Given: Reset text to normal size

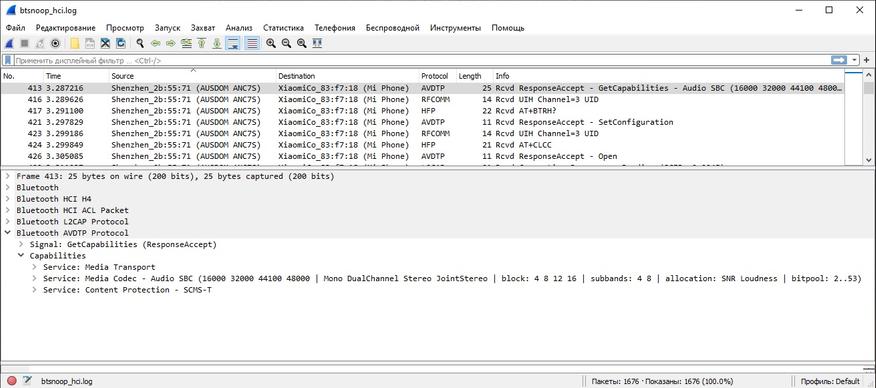Looking at the screenshot, I should [302, 43].
